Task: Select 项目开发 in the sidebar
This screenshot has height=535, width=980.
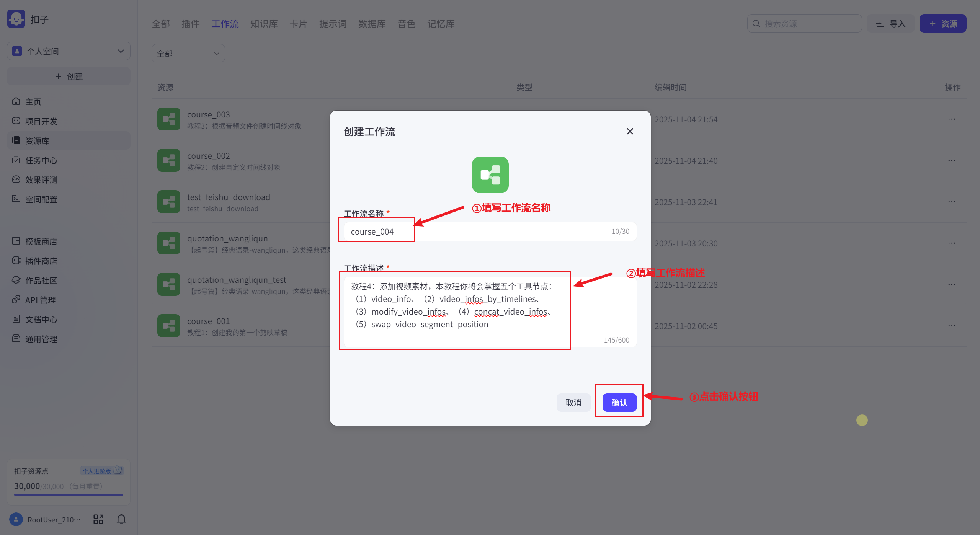Action: tap(41, 121)
